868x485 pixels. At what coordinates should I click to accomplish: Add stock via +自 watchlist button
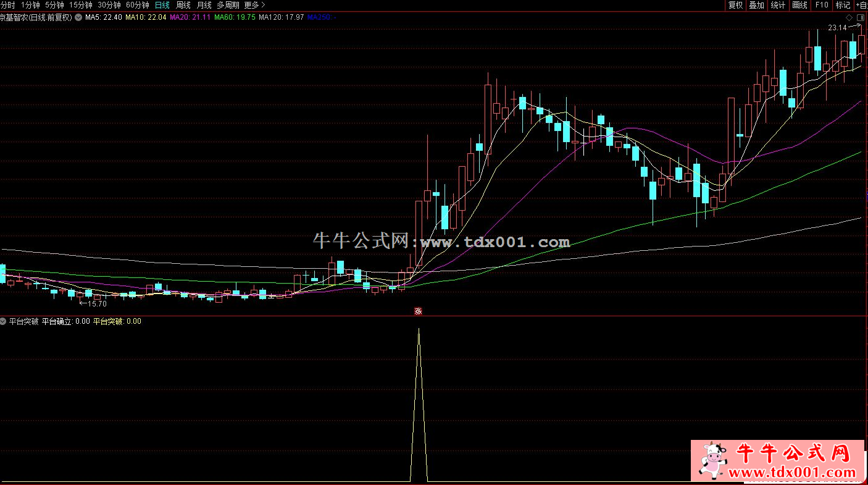pyautogui.click(x=861, y=5)
